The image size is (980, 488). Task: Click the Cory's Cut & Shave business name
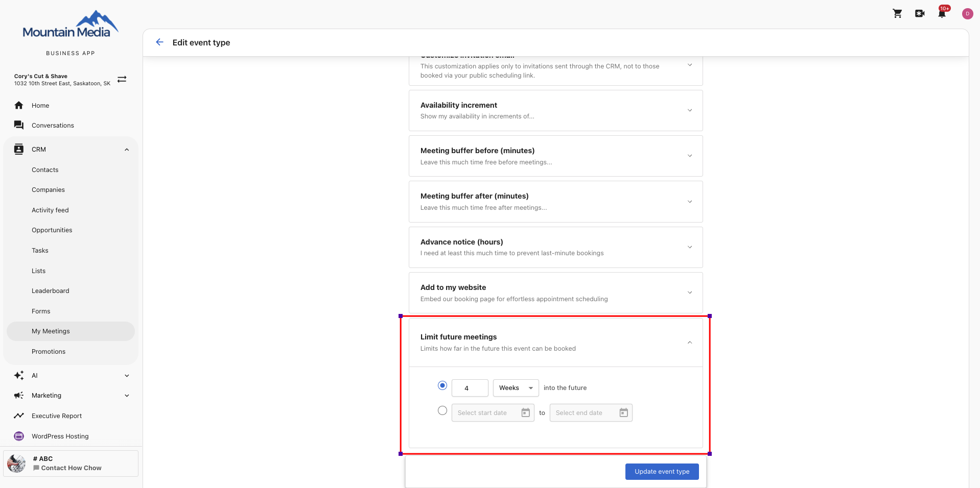tap(41, 76)
